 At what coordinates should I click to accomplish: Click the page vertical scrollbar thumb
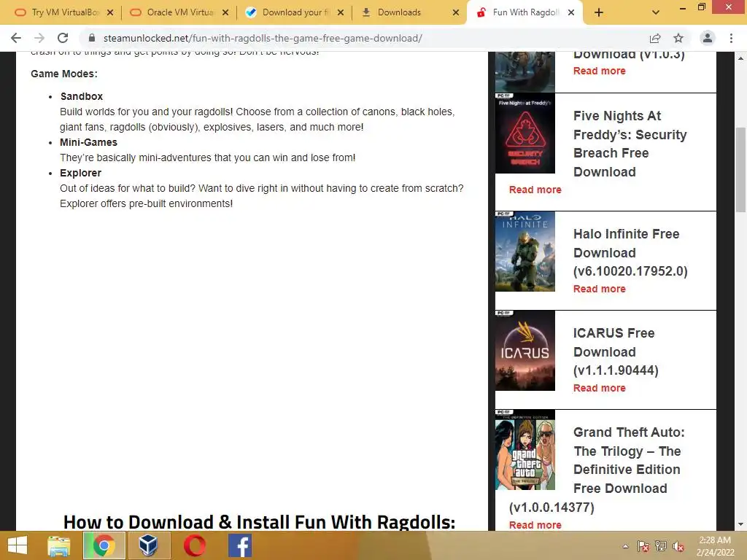pos(740,169)
